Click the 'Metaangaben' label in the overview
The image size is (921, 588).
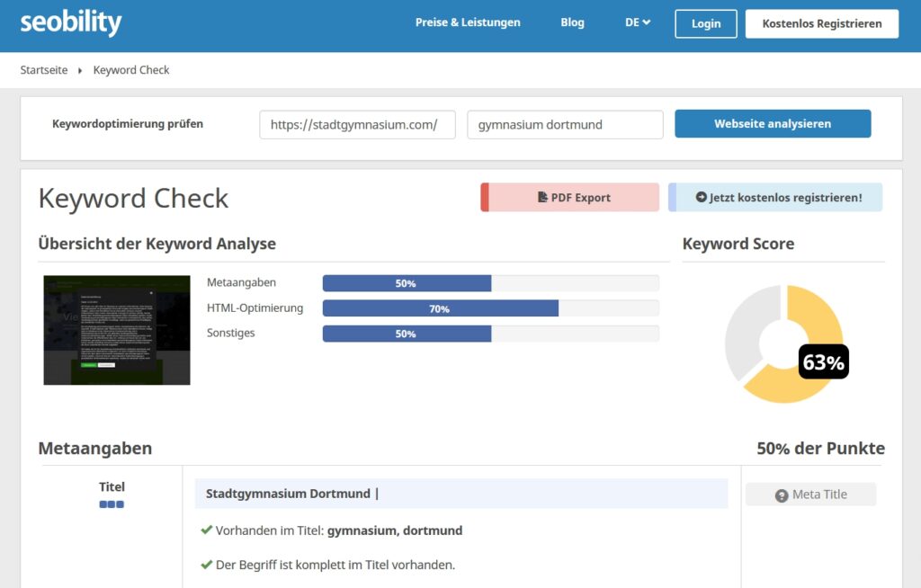point(241,282)
